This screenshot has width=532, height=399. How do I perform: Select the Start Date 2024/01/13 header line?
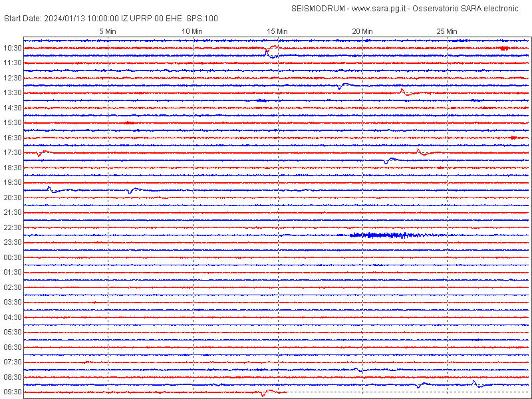click(x=111, y=19)
